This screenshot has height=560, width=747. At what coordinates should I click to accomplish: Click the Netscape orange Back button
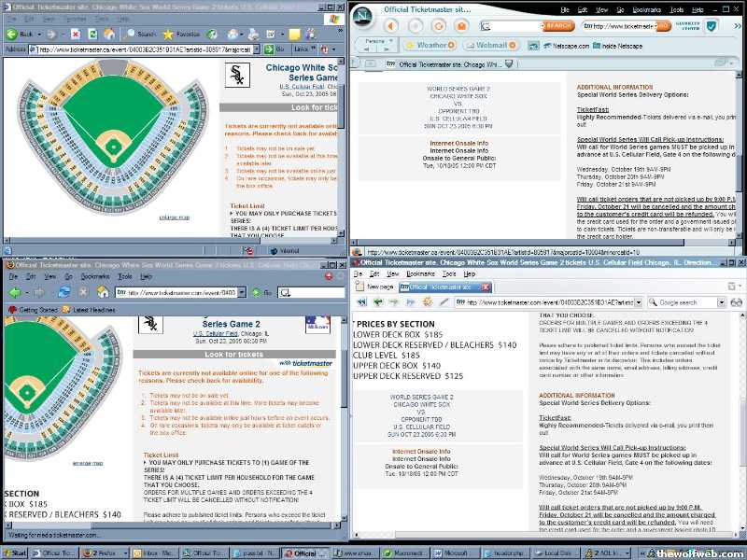390,26
